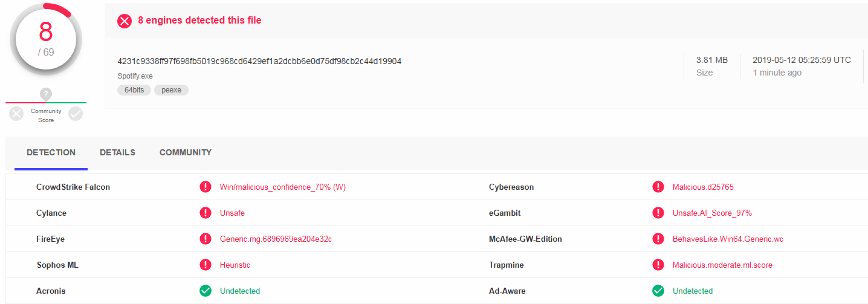Click the 64bits tag
The height and width of the screenshot is (304, 868).
134,90
